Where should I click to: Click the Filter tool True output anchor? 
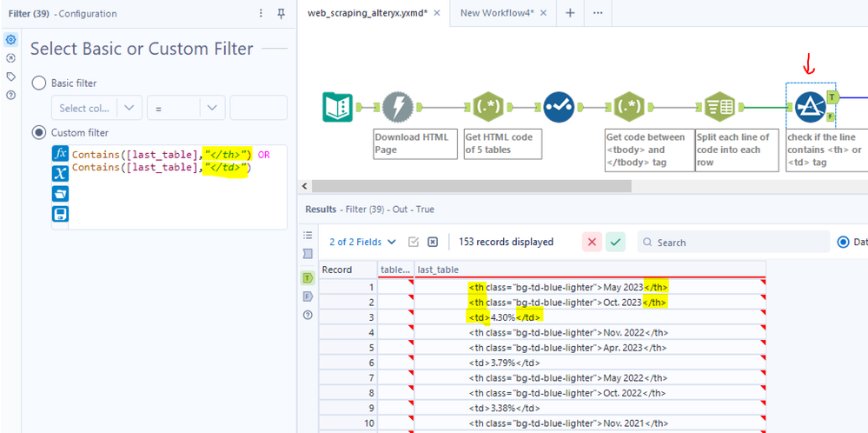[832, 97]
